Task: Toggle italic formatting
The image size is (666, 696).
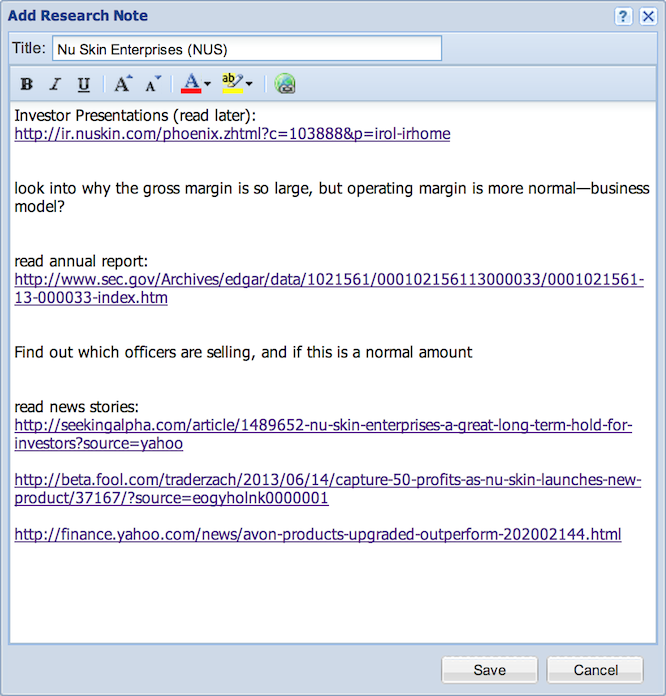Action: tap(55, 84)
